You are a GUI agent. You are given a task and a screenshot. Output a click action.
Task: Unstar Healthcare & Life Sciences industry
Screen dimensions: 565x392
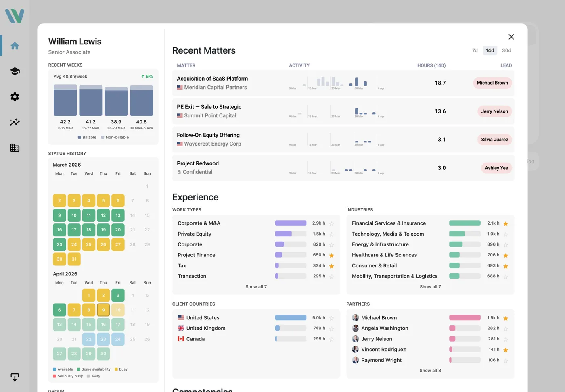pos(506,255)
